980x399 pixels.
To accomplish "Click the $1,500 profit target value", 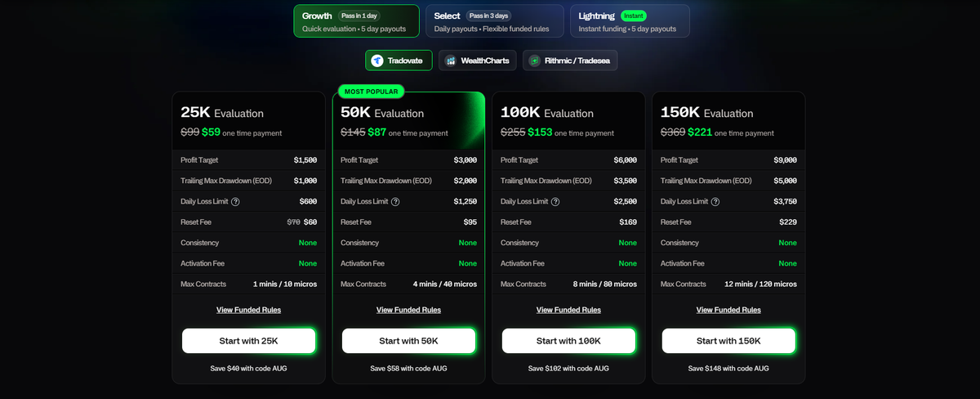I will pos(305,160).
